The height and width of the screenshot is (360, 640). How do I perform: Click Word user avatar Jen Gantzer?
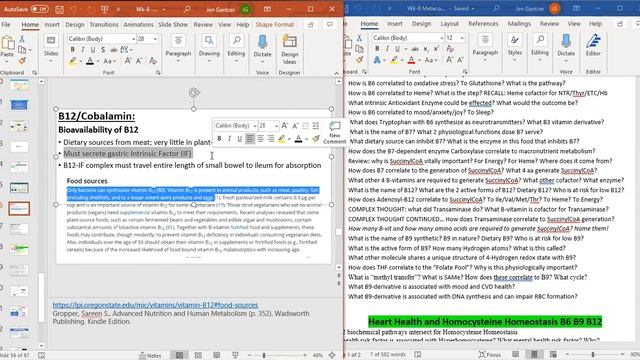coord(555,8)
